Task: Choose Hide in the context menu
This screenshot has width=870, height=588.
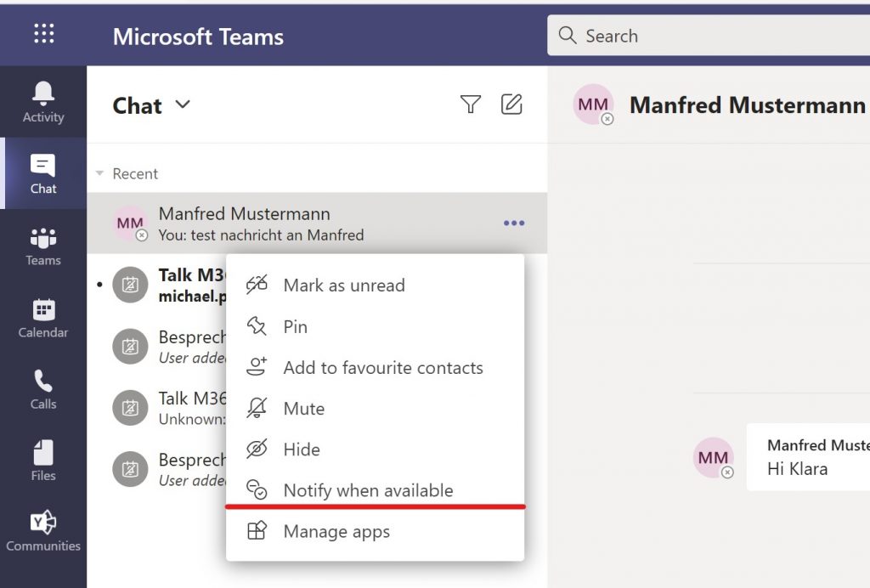Action: (302, 449)
